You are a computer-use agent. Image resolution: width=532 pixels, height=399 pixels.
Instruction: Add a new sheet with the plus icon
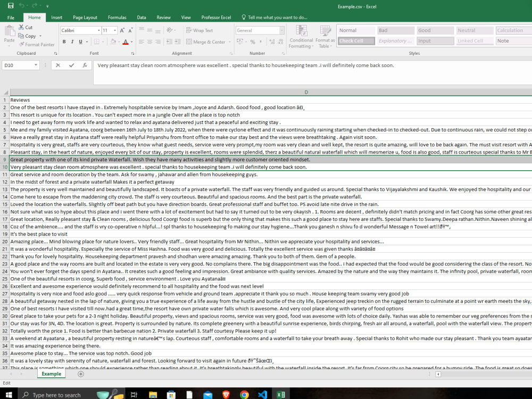[x=81, y=374]
